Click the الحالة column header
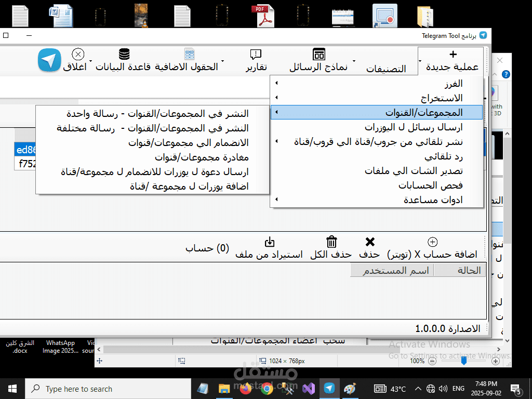Screen dimensions: 532x399 tap(459, 270)
